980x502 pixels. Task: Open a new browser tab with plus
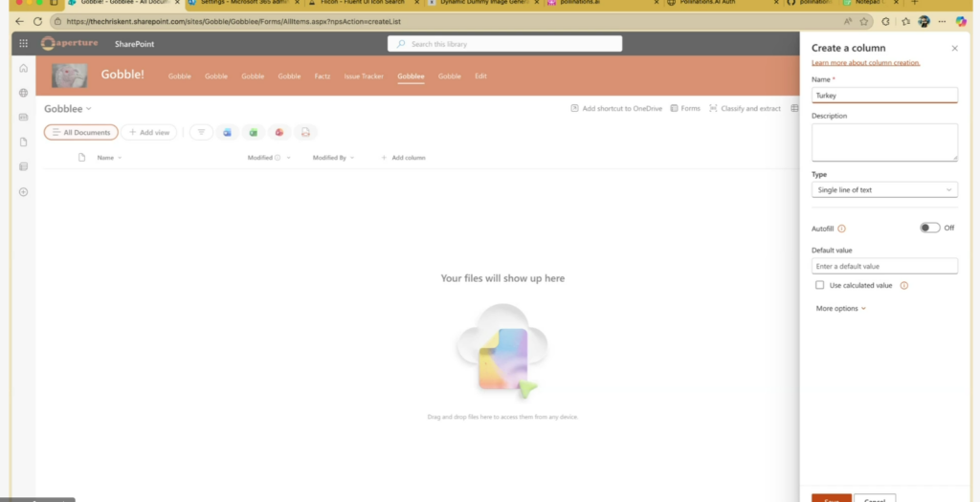[x=915, y=3]
